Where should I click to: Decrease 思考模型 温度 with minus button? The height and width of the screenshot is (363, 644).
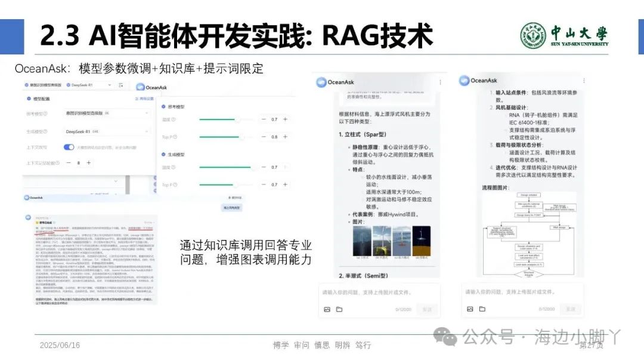[264, 119]
